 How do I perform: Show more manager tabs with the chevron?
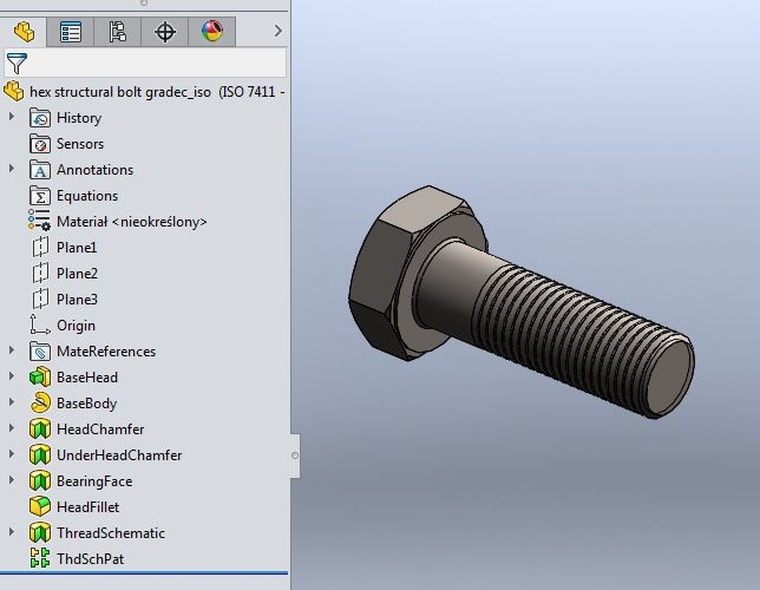coord(278,31)
